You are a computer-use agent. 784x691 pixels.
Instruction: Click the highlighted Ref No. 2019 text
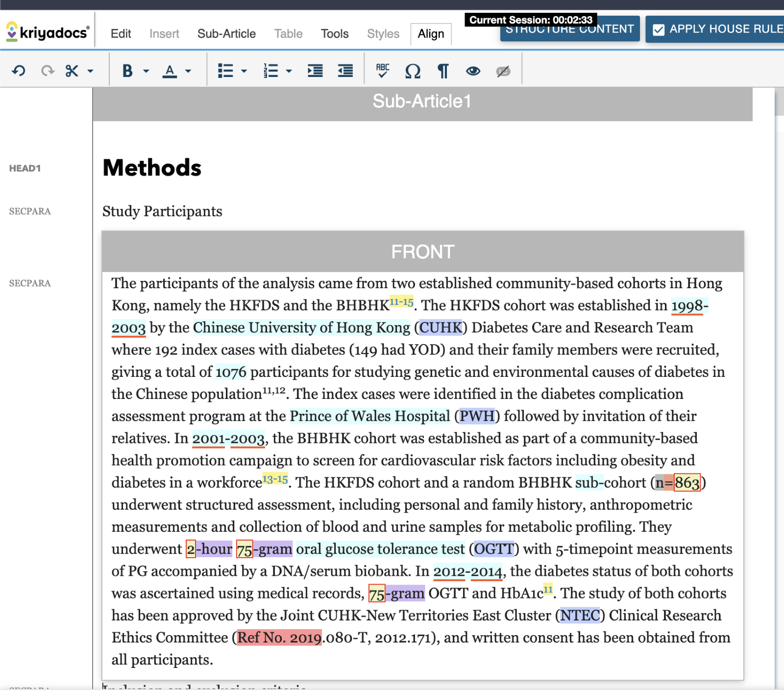tap(280, 638)
